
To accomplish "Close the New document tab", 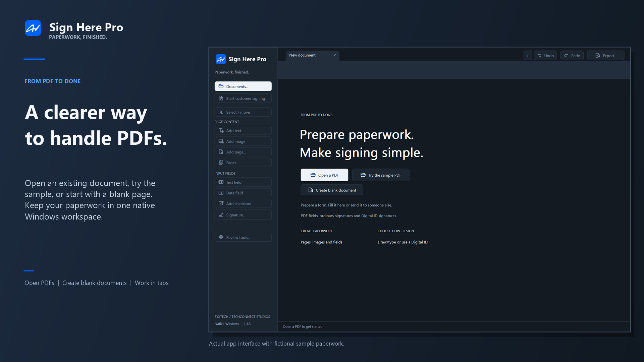I will click(335, 55).
